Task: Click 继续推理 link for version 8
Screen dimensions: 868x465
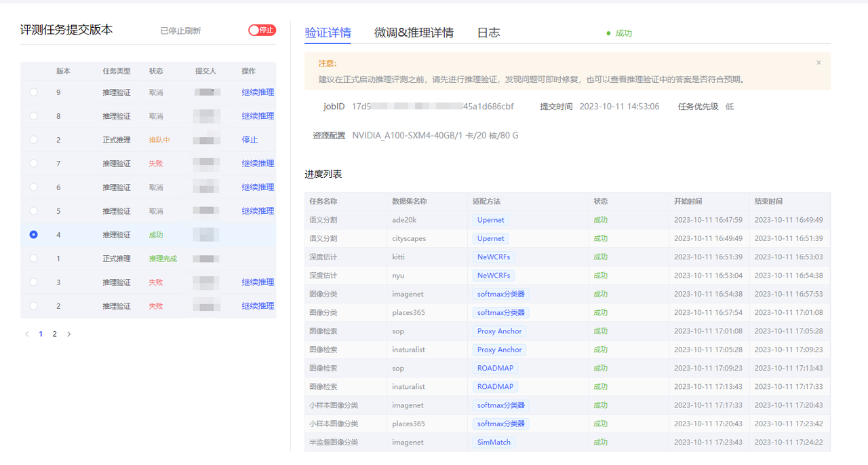Action: (258, 116)
